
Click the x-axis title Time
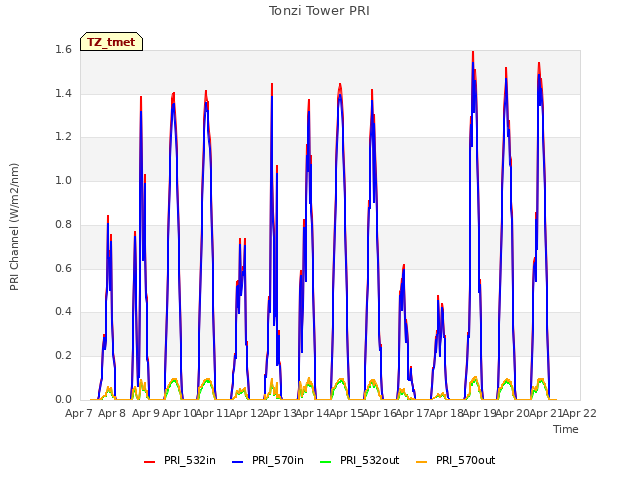pyautogui.click(x=566, y=429)
